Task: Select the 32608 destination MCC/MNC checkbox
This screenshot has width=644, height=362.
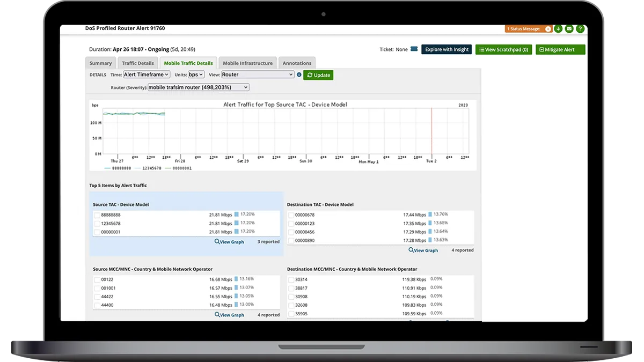Action: pos(291,305)
